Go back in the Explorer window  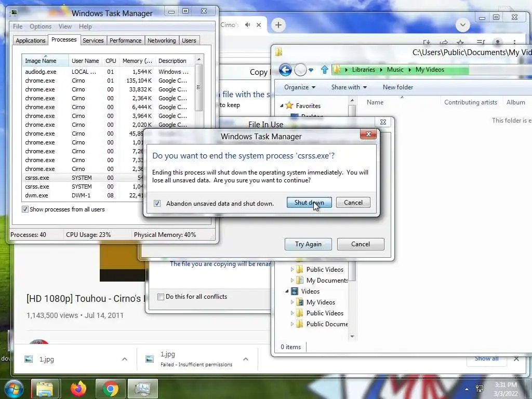tap(285, 70)
